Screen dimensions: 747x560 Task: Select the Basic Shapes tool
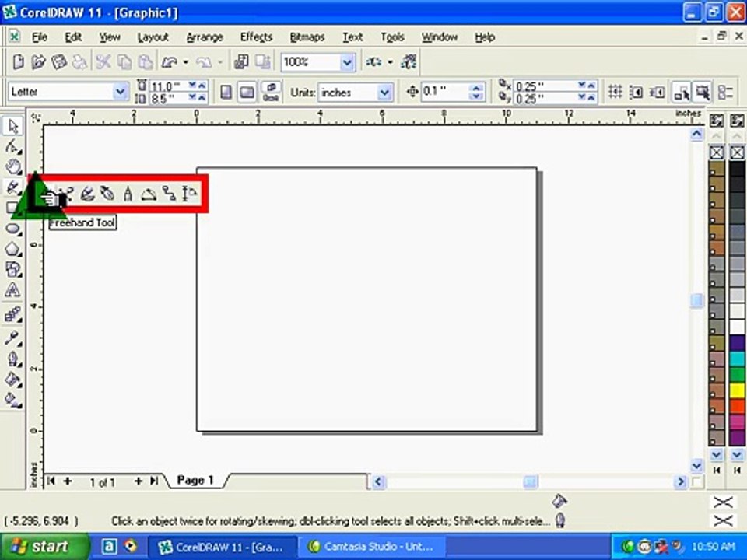(13, 270)
